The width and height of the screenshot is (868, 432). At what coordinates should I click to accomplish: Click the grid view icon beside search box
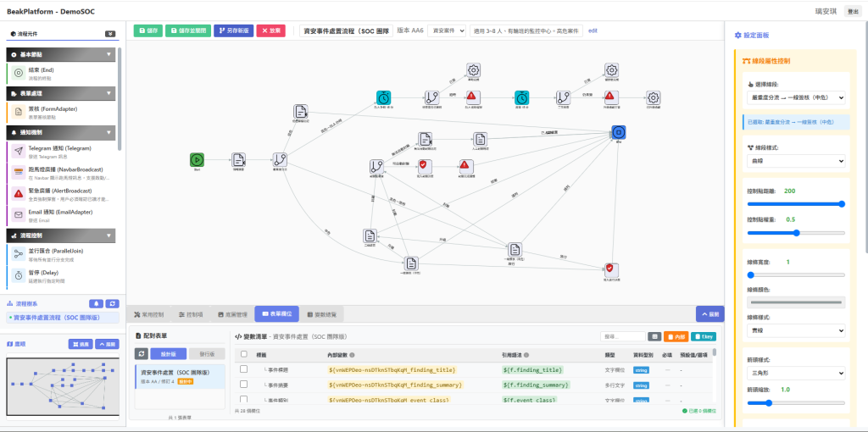coord(655,336)
